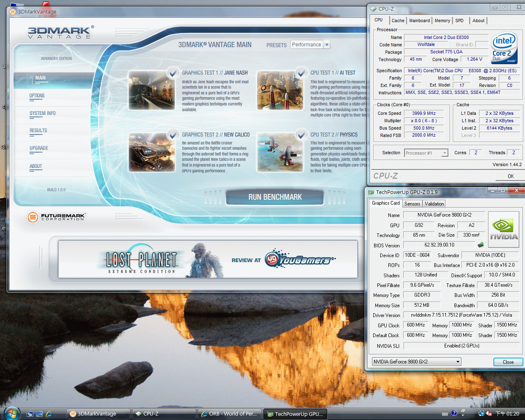Click the 3DMark Vantage logo
This screenshot has width=525, height=420.
(60, 32)
